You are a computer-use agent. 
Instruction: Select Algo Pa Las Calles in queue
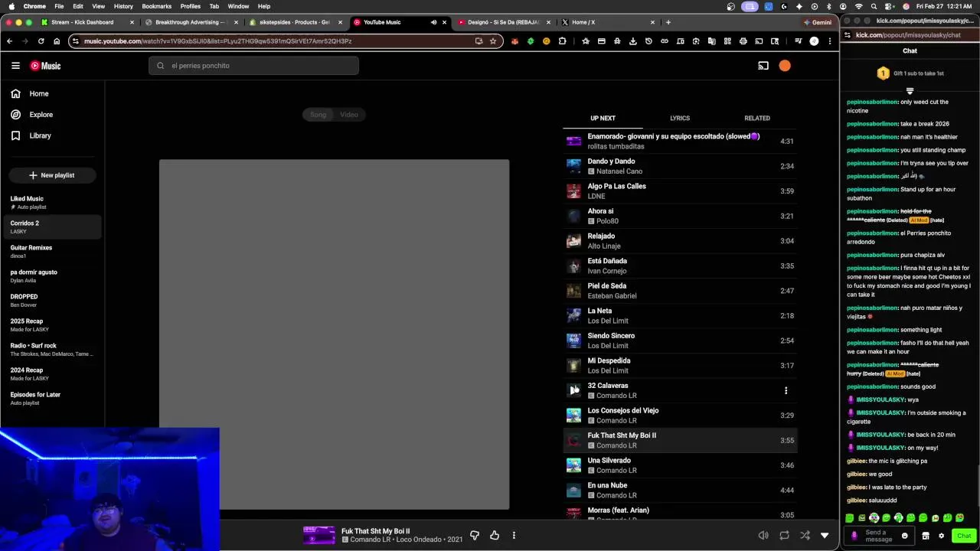[680, 191]
